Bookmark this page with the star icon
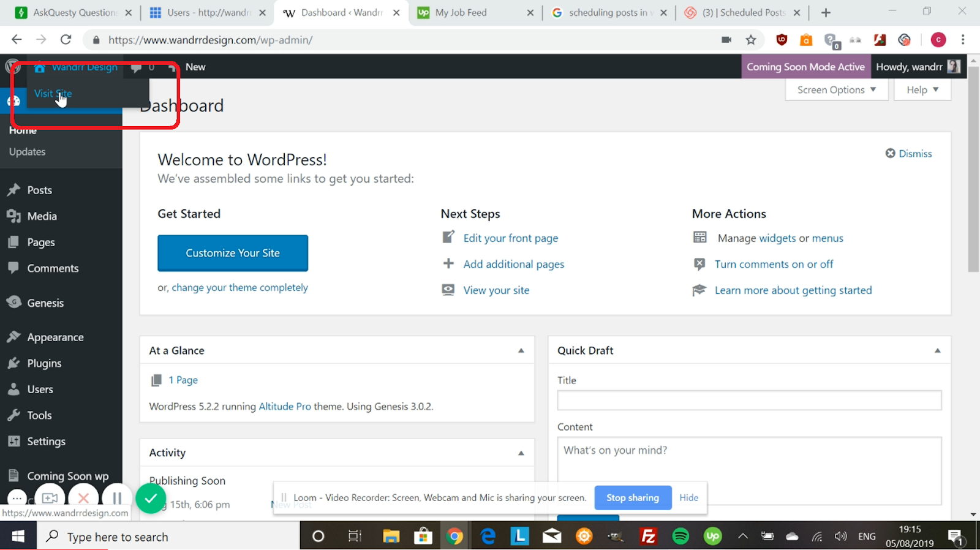The image size is (980, 550). pos(751,40)
